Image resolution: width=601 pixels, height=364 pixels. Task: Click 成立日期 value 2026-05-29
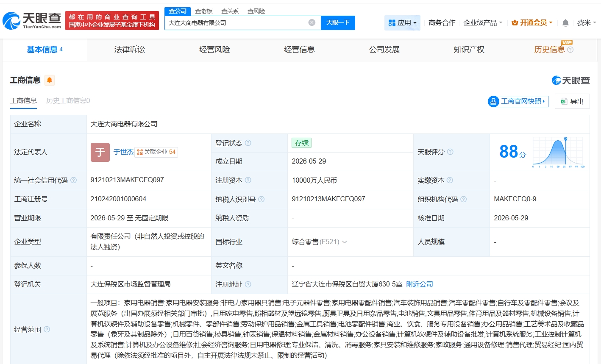click(309, 161)
